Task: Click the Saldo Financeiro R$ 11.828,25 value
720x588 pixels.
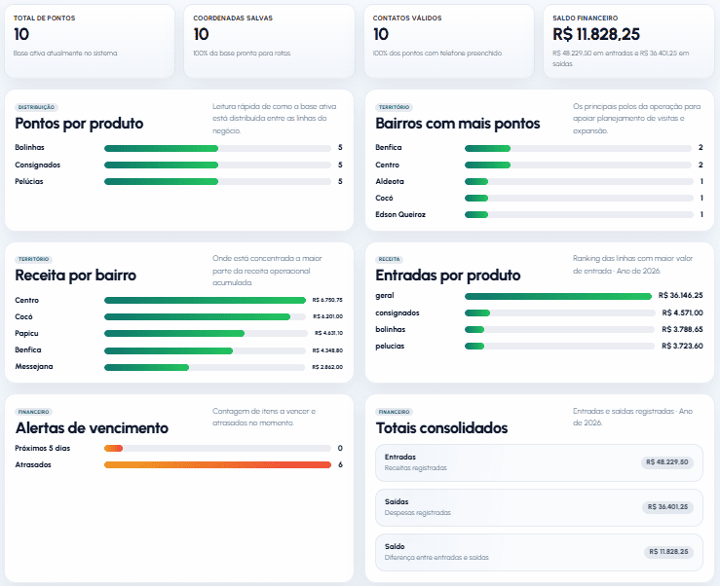Action: click(x=596, y=34)
